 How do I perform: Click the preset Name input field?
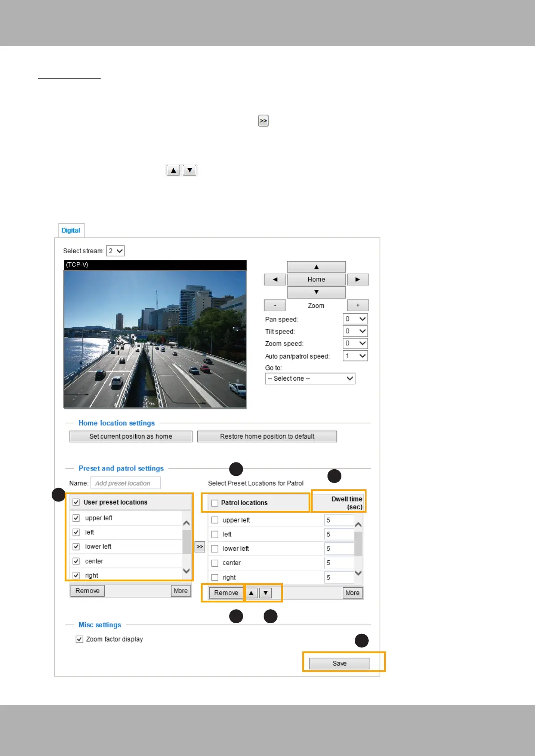tap(126, 483)
